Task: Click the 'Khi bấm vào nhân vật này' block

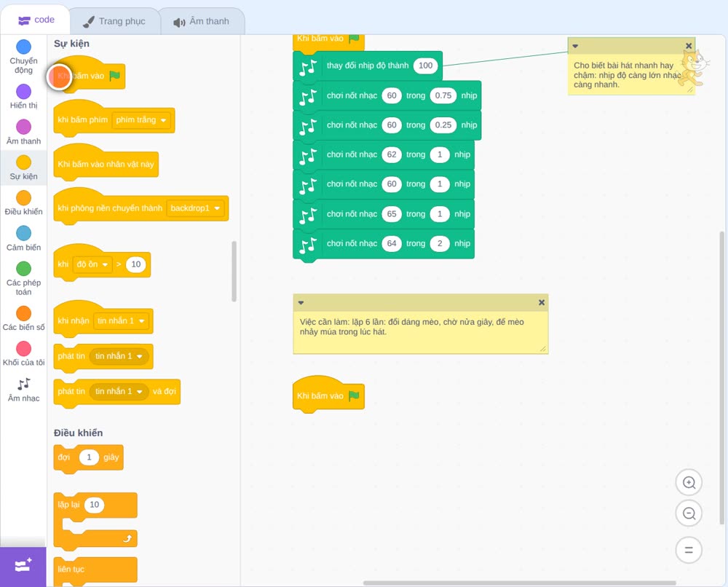Action: tap(106, 163)
